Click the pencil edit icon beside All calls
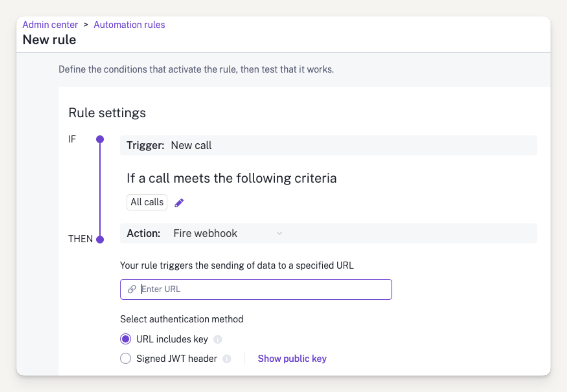Screen dimensions: 567x392 point(179,203)
